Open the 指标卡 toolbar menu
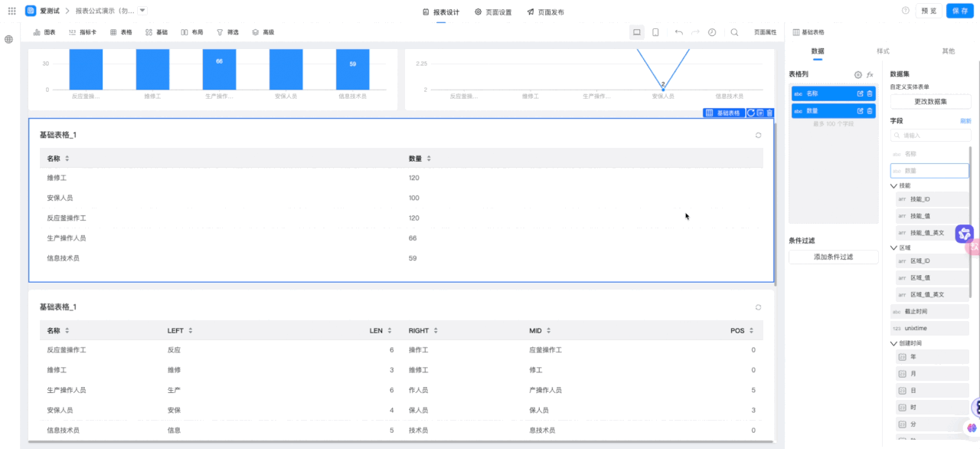 (83, 32)
